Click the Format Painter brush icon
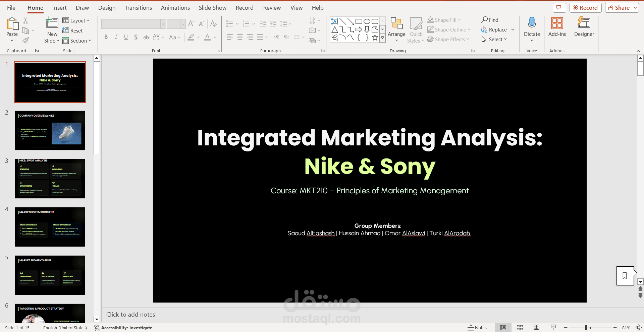The height and width of the screenshot is (332, 644). 25,41
